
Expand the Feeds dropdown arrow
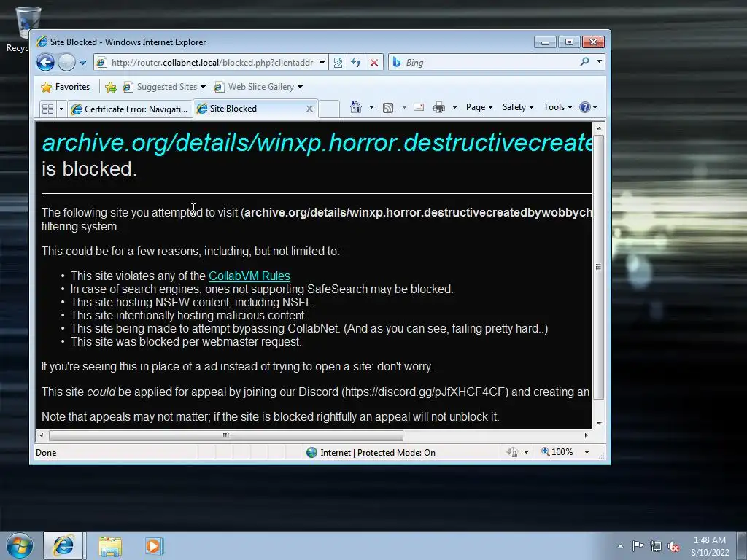click(x=404, y=107)
